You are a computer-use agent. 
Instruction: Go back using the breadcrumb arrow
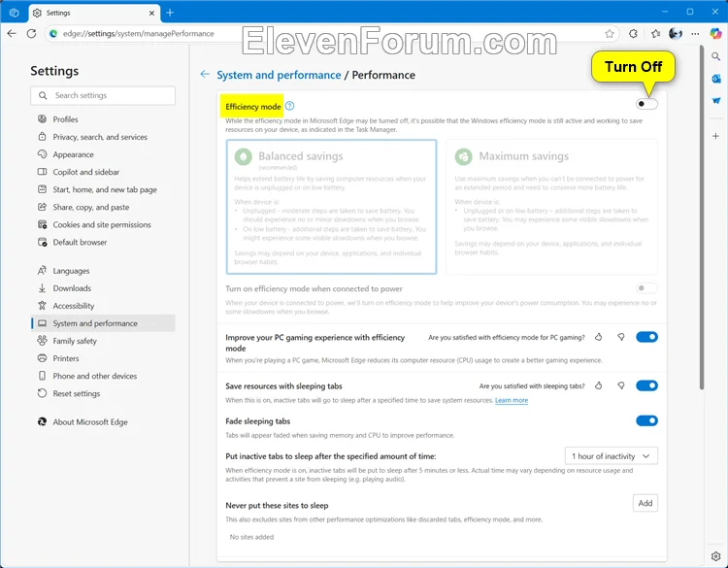coord(205,75)
